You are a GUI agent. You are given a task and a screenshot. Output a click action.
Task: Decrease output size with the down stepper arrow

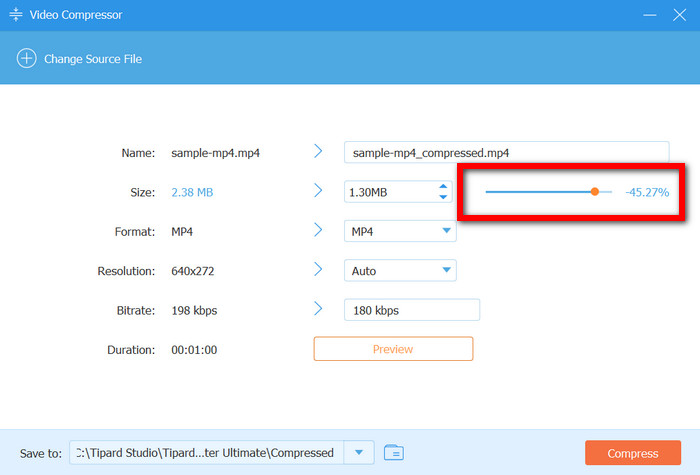(444, 196)
